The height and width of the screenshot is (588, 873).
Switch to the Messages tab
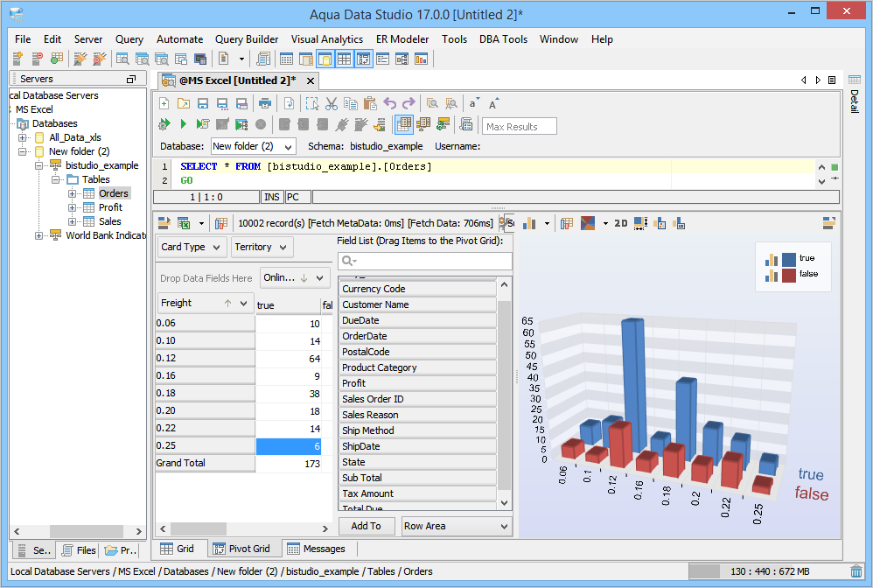(317, 549)
